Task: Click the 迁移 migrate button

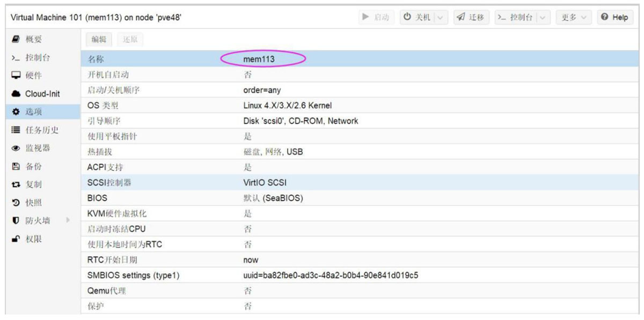Action: pos(471,18)
